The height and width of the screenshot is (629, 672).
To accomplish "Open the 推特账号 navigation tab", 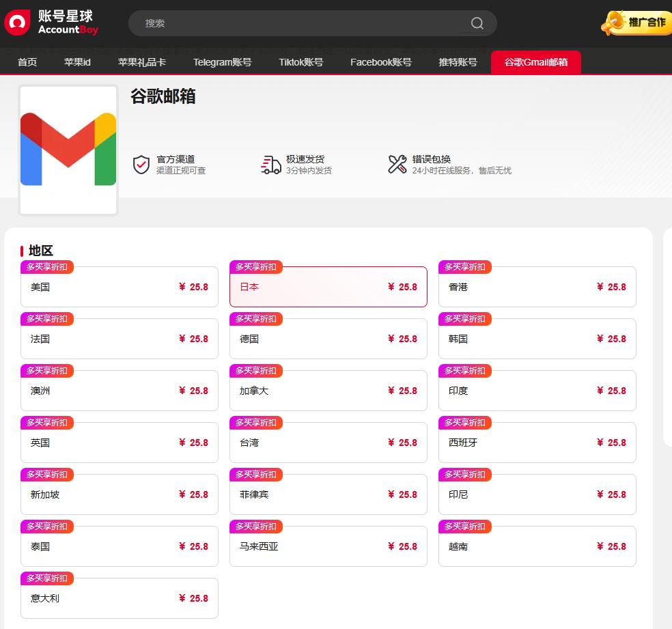I will [458, 62].
